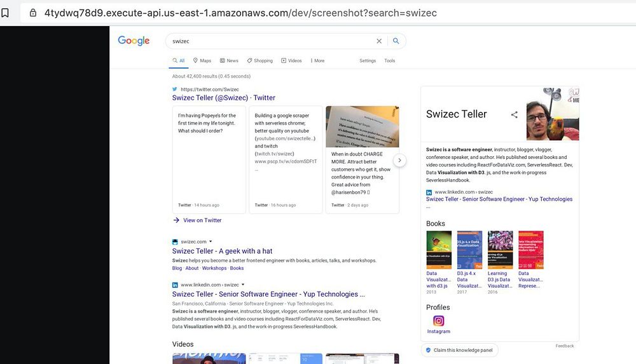Open 'Swizec Teller - A geek with a hat'
Viewport: 636px width, 364px height.
tap(222, 251)
